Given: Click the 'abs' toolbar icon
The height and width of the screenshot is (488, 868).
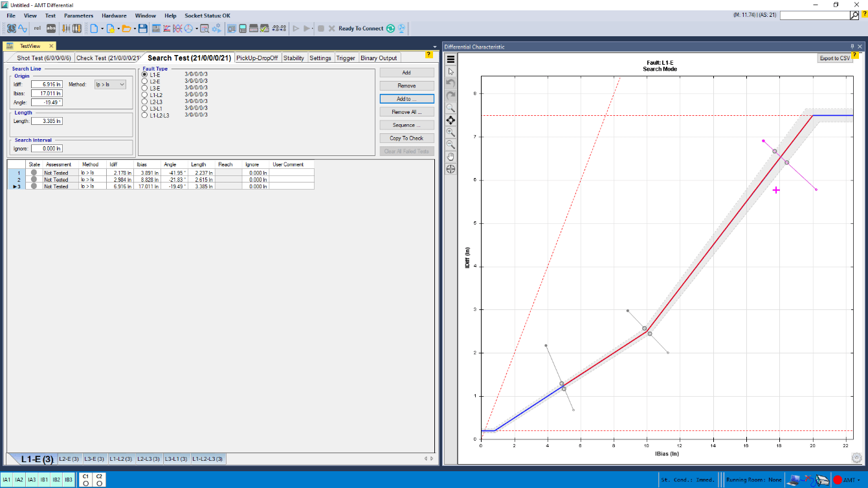Looking at the screenshot, I should 50,28.
